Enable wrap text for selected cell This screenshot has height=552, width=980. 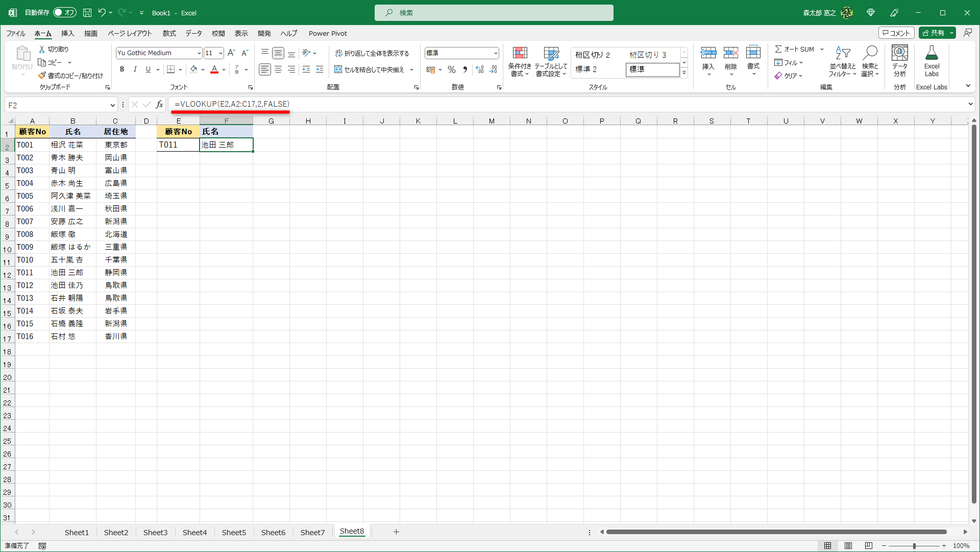pyautogui.click(x=373, y=53)
